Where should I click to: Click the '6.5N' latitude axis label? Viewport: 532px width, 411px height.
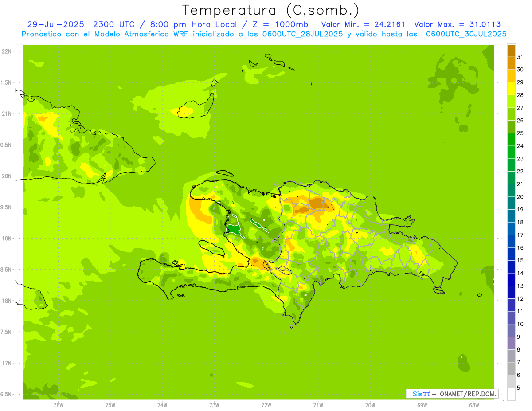pyautogui.click(x=6, y=394)
